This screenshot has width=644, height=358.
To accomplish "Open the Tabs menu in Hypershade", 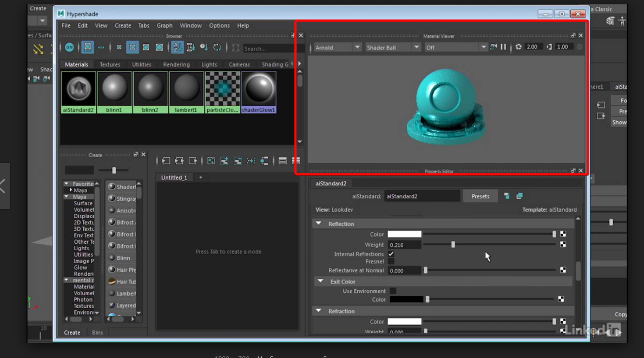I will [144, 25].
